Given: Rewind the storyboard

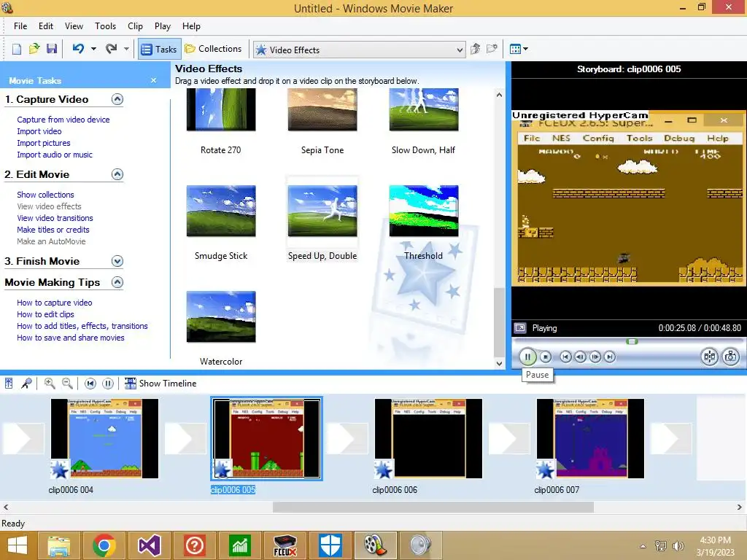Looking at the screenshot, I should 90,384.
